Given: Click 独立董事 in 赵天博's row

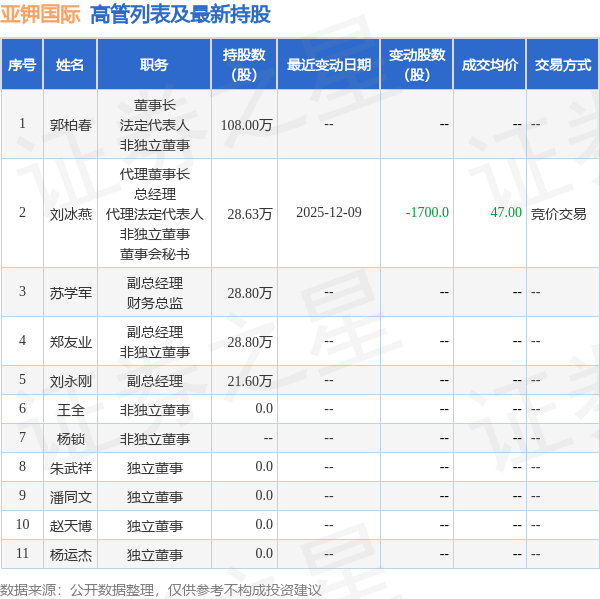Looking at the screenshot, I should pyautogui.click(x=155, y=526).
